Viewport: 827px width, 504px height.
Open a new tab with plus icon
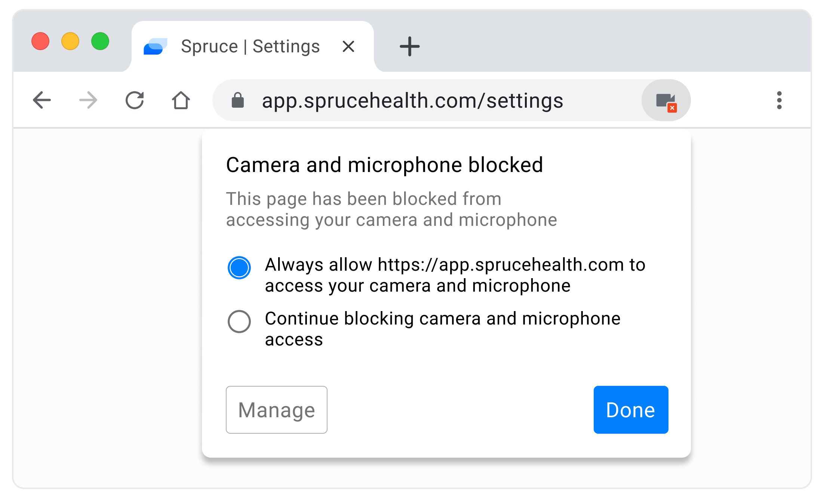410,46
